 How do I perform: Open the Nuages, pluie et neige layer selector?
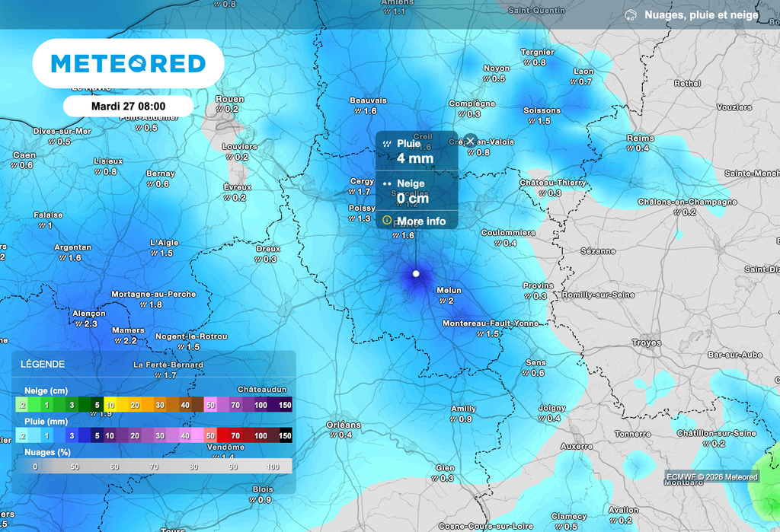[x=701, y=15]
